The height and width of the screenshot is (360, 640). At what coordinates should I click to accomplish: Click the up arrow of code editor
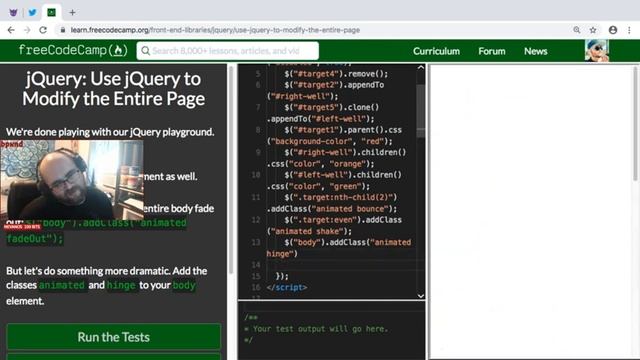(421, 67)
